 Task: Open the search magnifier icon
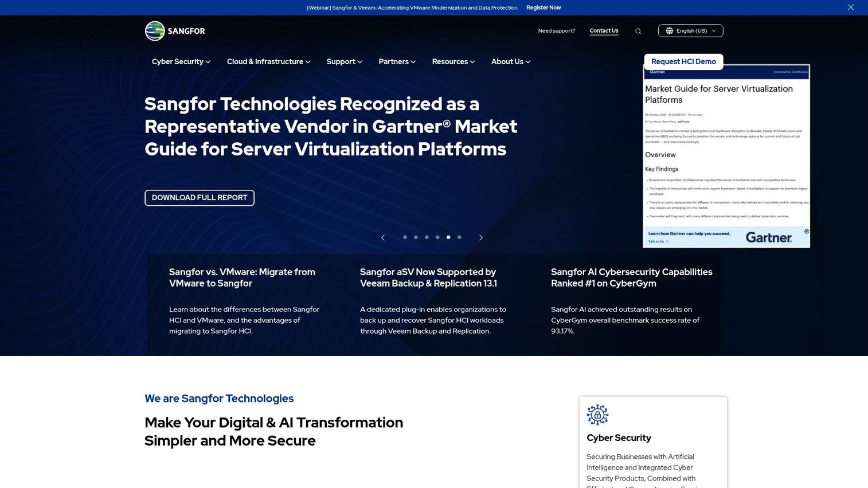coord(638,31)
